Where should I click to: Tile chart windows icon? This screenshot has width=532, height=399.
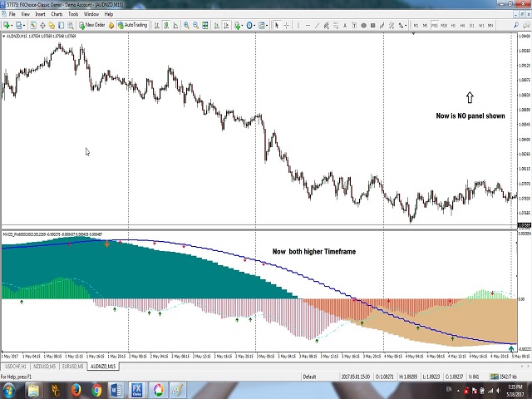[x=205, y=26]
